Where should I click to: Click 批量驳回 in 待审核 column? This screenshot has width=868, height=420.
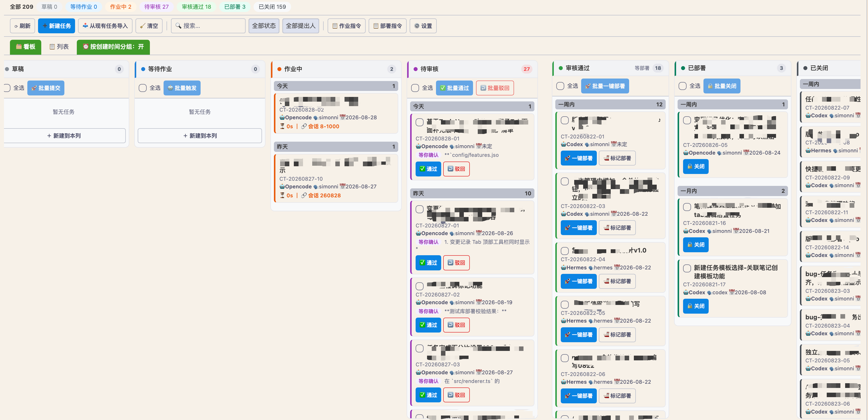(495, 88)
